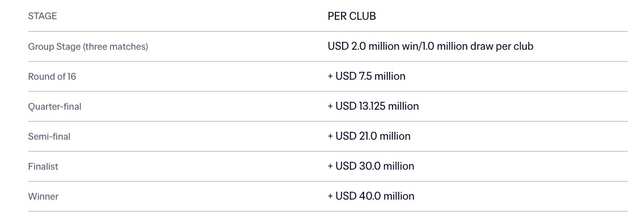Click the USD 2.0 million win/draw text
Viewport: 644px width, 220px height.
point(430,46)
